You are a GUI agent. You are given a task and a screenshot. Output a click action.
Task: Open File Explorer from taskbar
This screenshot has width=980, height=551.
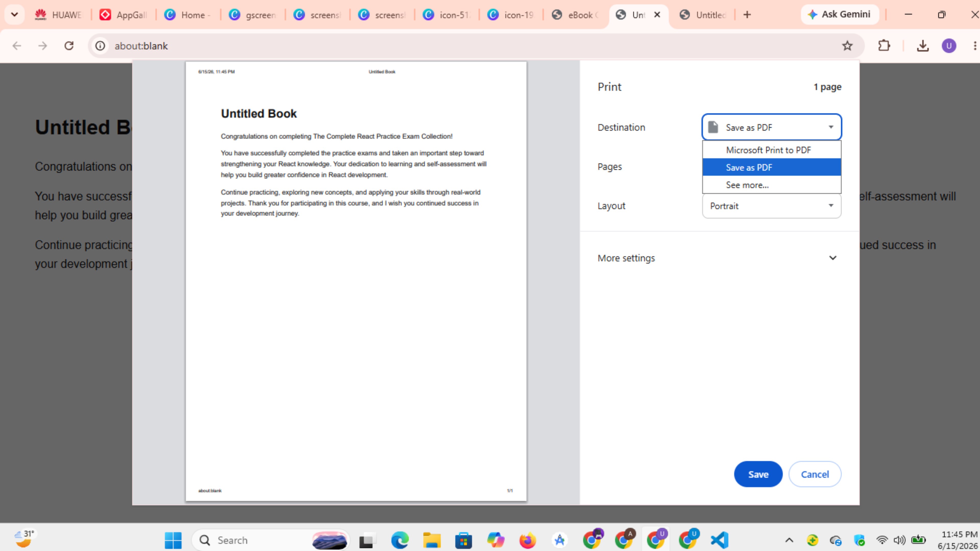(x=432, y=540)
